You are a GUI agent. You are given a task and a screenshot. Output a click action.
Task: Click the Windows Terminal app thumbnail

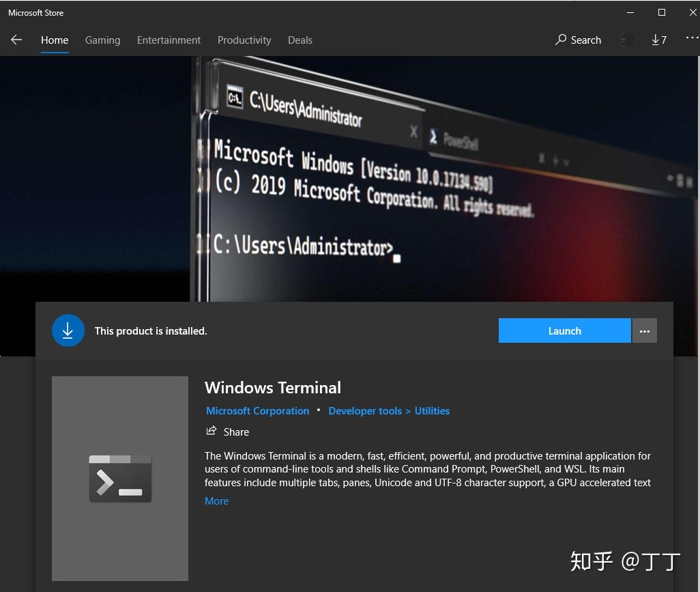coord(119,479)
